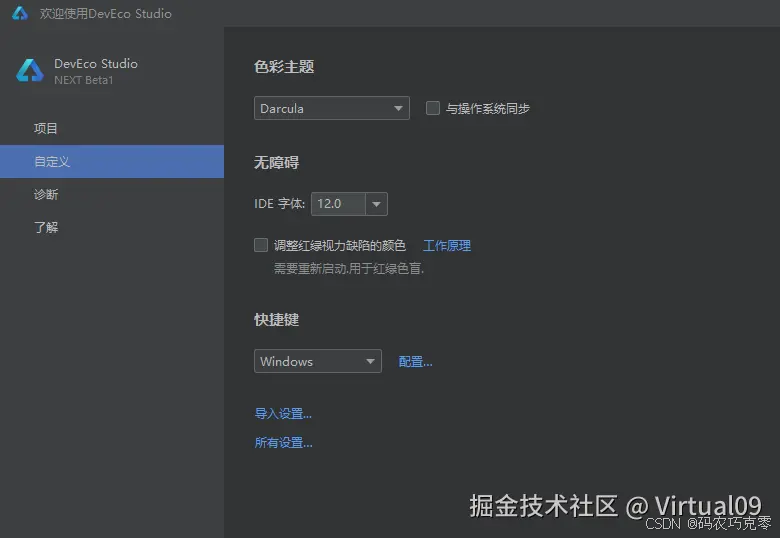Click the 无障碍 heading
Screen dimensions: 780x538
[x=277, y=162]
